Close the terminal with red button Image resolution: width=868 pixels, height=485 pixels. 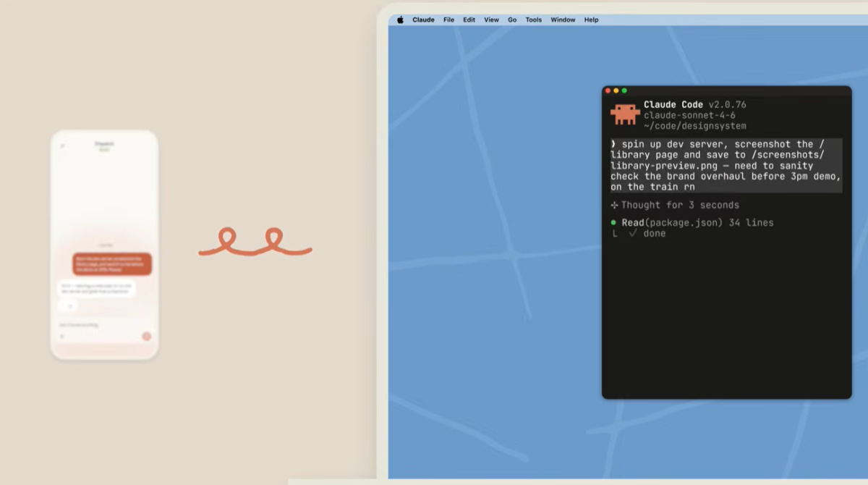pyautogui.click(x=608, y=90)
